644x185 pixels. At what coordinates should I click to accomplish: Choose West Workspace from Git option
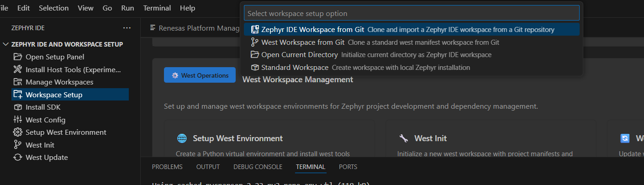click(412, 42)
